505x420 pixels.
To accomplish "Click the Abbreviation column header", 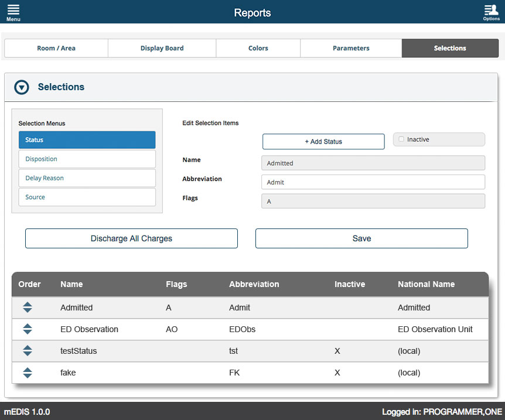I will coord(254,284).
